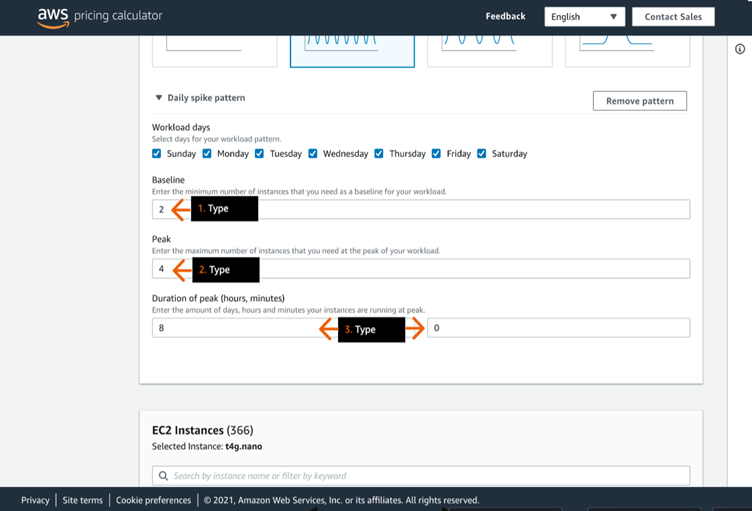Collapse the Daily spike pattern section

[x=159, y=98]
